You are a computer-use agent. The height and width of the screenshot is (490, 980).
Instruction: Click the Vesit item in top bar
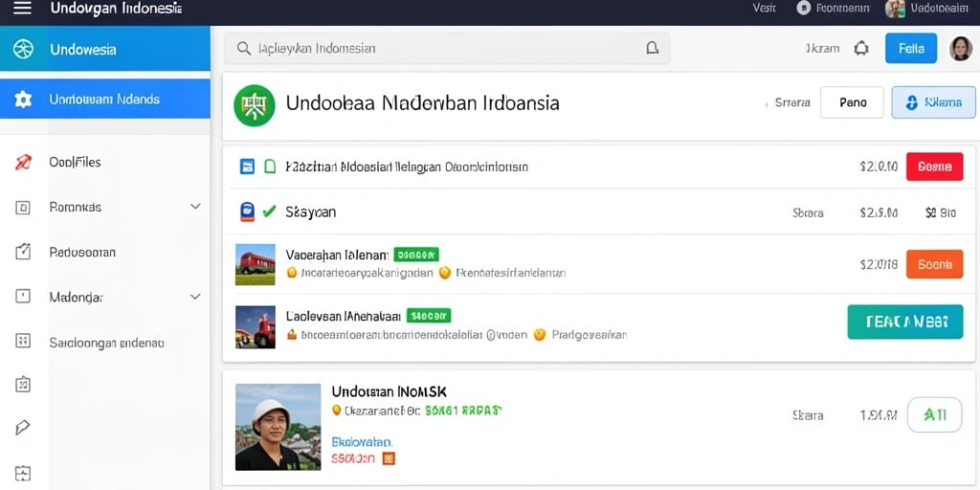click(764, 8)
